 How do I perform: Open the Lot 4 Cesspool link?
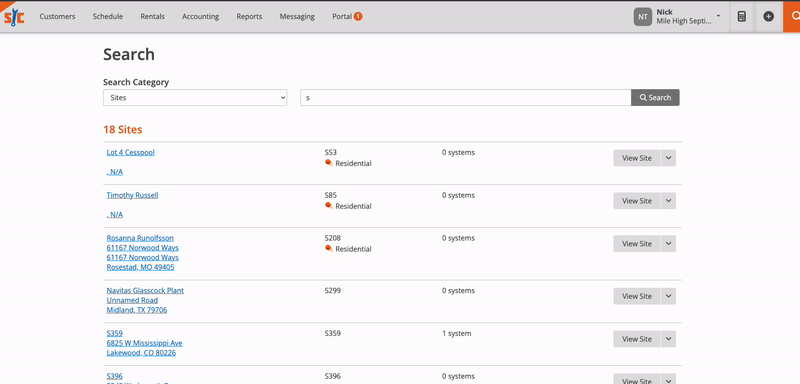(131, 152)
